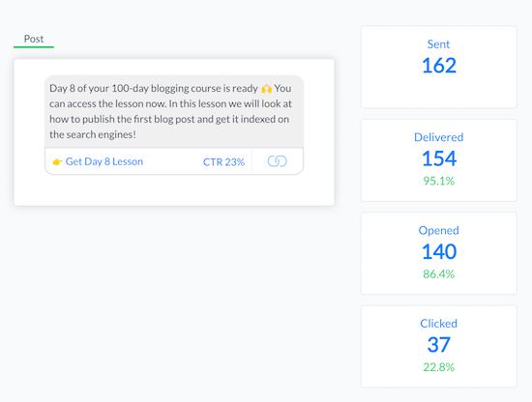Click the chain link icon in message
The image size is (532, 402).
coord(277,161)
